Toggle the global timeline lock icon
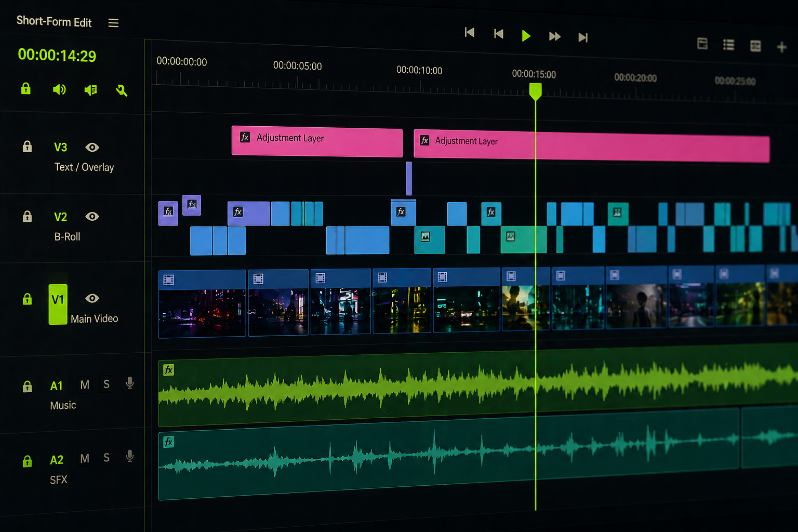The width and height of the screenshot is (798, 532). pyautogui.click(x=25, y=88)
